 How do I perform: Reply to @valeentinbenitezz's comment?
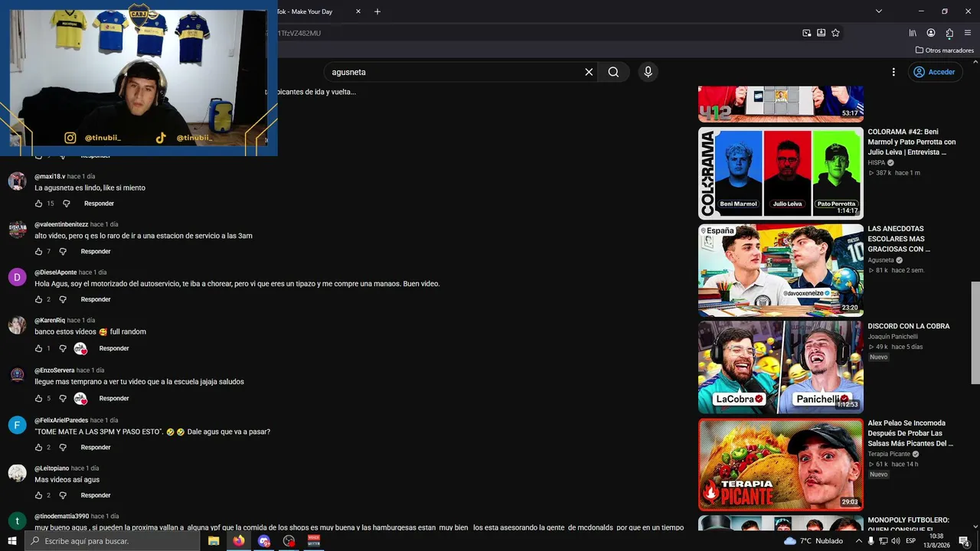[96, 252]
